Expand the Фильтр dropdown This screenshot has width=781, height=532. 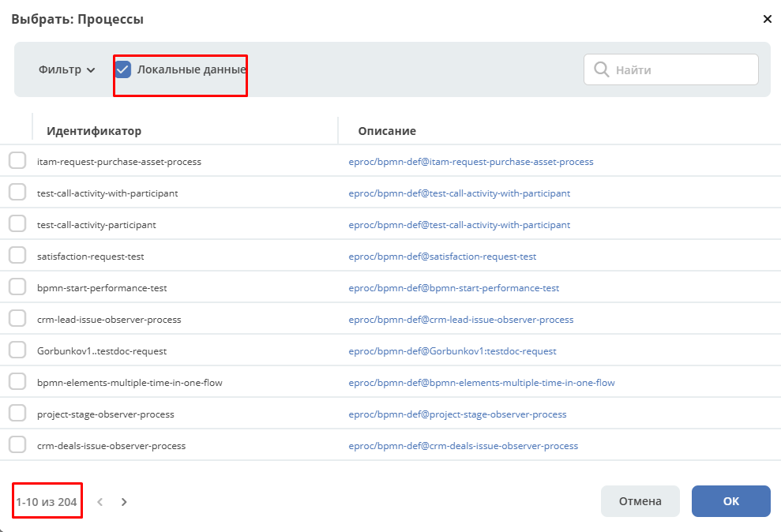point(66,69)
